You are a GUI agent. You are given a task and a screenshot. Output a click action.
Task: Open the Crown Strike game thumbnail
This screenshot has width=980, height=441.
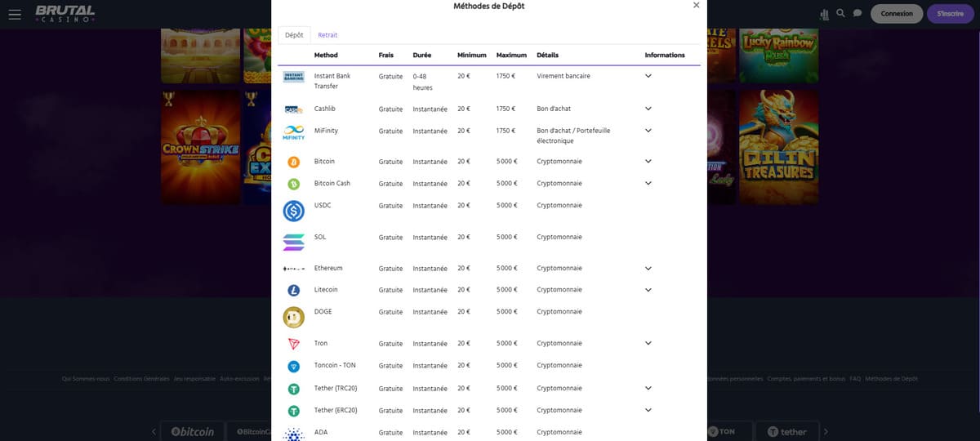point(201,147)
